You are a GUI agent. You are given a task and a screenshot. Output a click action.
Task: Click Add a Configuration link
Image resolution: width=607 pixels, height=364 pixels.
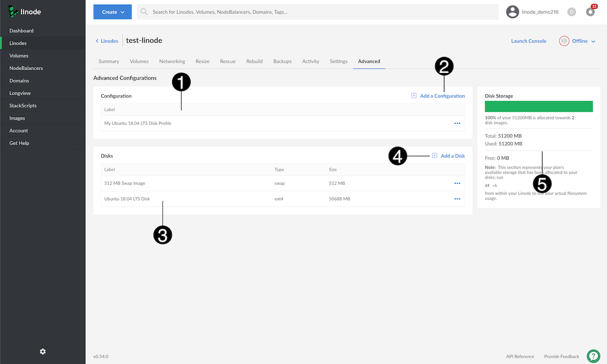click(442, 96)
